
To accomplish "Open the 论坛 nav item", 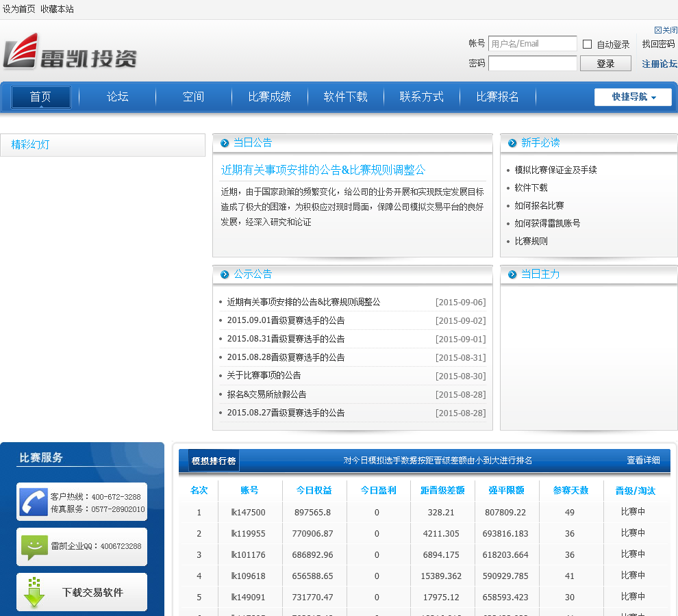I will [x=117, y=97].
